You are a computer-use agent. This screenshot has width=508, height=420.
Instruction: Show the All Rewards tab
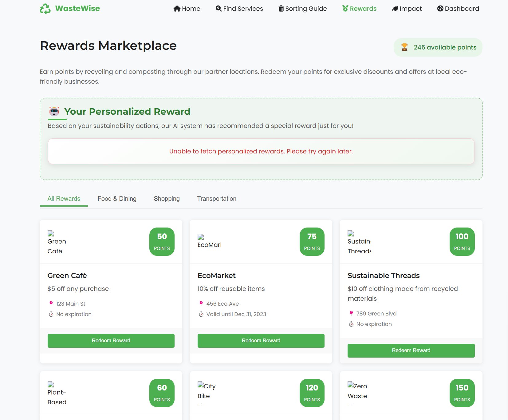pos(64,199)
